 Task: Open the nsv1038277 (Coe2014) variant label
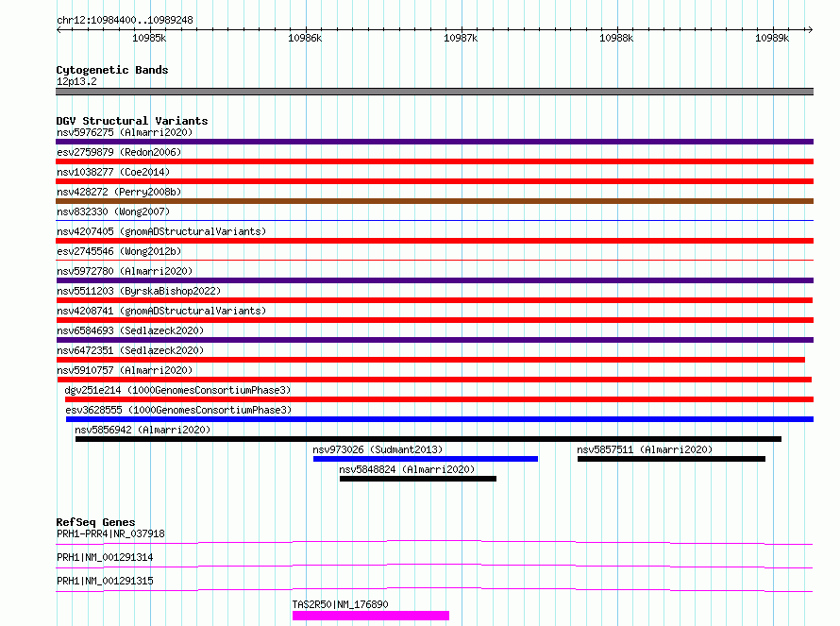coord(113,172)
